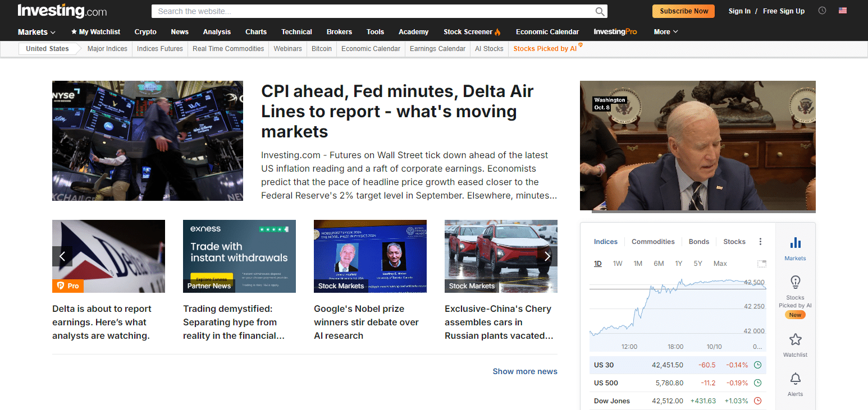Click the search magnifier icon
Screen dimensions: 868x410
click(x=600, y=11)
